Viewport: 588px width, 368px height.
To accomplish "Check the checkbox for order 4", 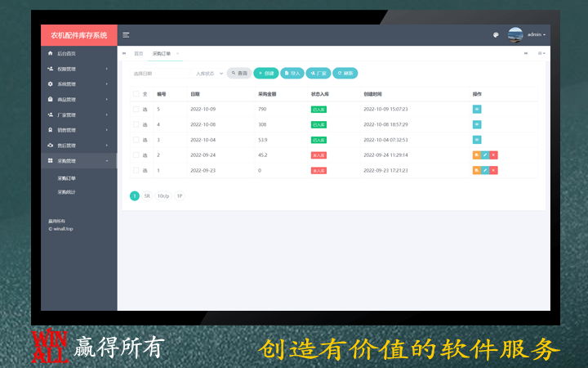I will (x=136, y=124).
